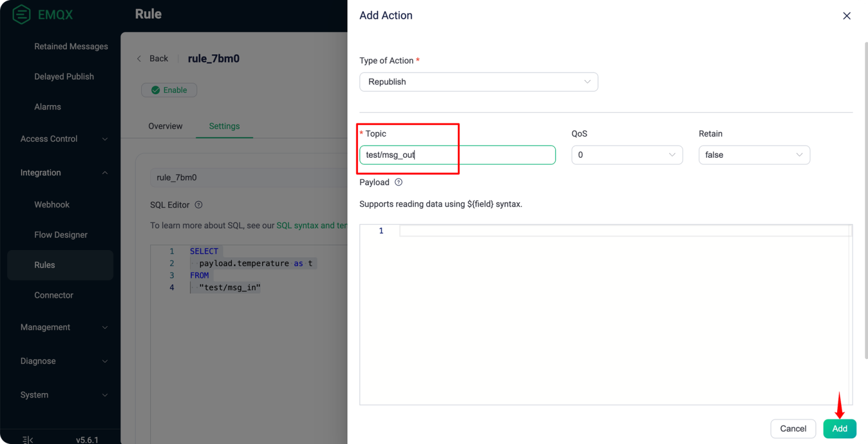Toggle the Enable status badge
The width and height of the screenshot is (868, 444).
click(169, 90)
